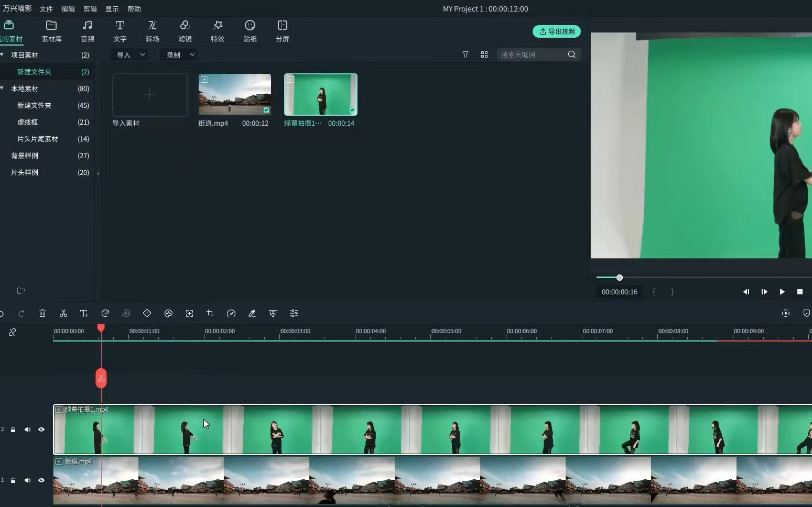Collapse the 本地素材 tree section
812x507 pixels.
click(x=3, y=89)
